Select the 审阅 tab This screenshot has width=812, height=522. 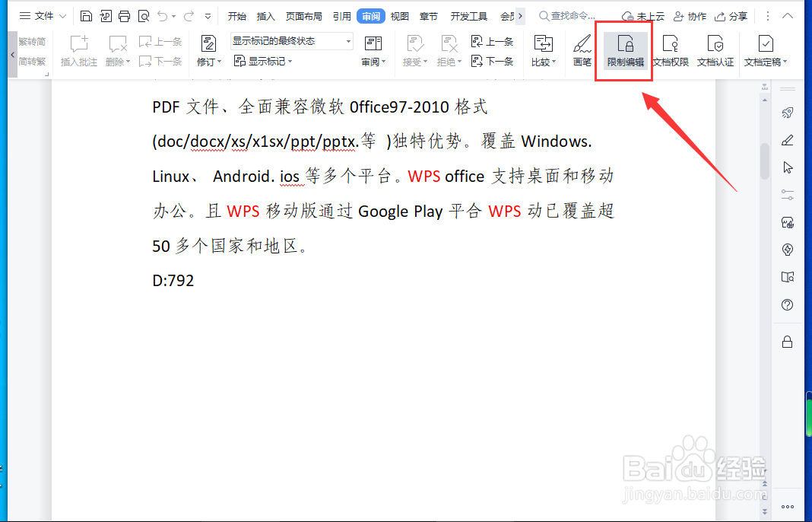371,17
